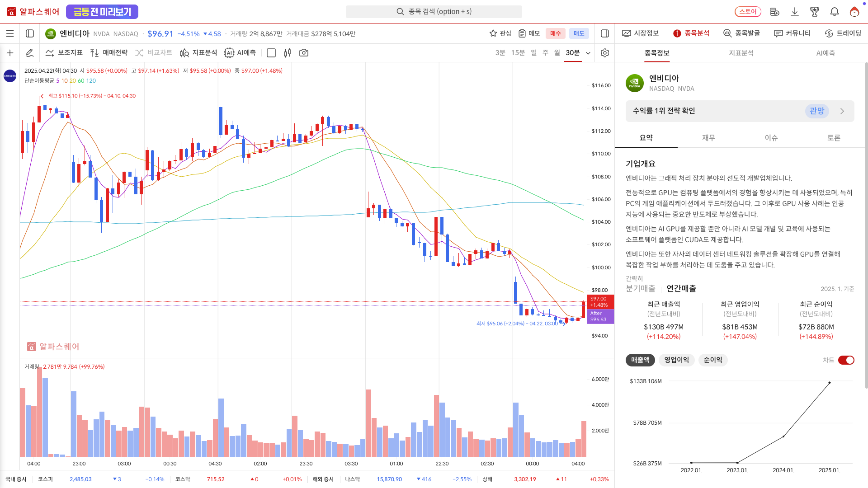The image size is (868, 488).
Task: Toggle the left sidebar panel icon
Action: pyautogui.click(x=30, y=33)
